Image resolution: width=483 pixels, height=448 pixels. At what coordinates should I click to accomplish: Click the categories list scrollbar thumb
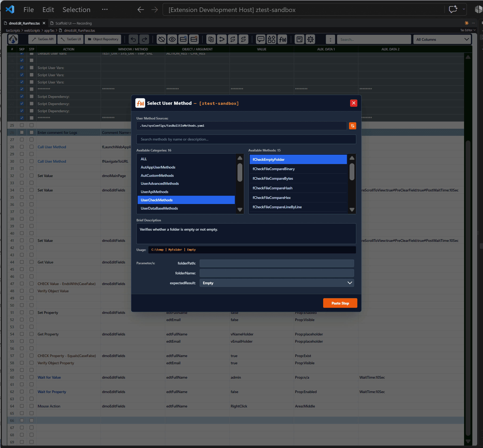pos(240,173)
